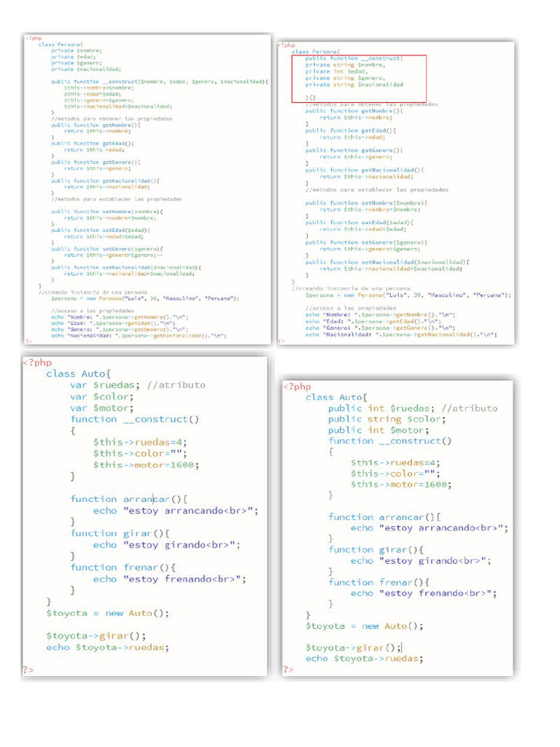The image size is (560, 747).
Task: Click "$toyota->girar();" in the right Auto code
Action: point(354,648)
